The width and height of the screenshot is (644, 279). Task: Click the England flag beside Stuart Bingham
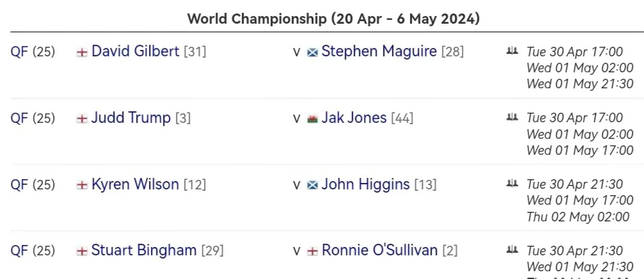pyautogui.click(x=82, y=251)
